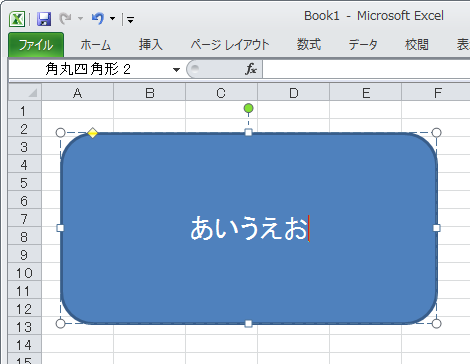Switch to the ページ レイアウト tab
The image size is (470, 364).
(230, 45)
